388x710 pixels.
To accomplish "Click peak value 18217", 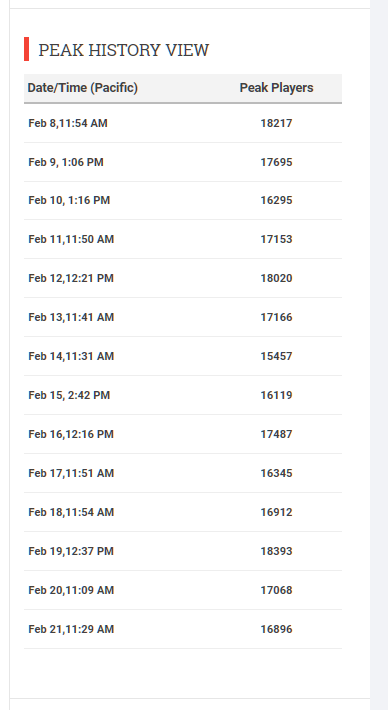I will point(276,123).
